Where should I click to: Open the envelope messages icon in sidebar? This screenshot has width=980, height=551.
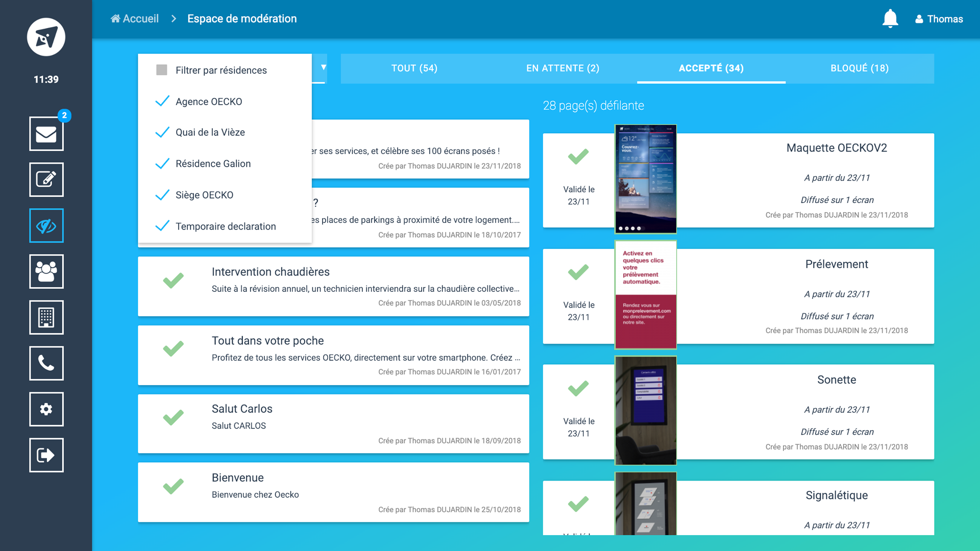[x=46, y=134]
